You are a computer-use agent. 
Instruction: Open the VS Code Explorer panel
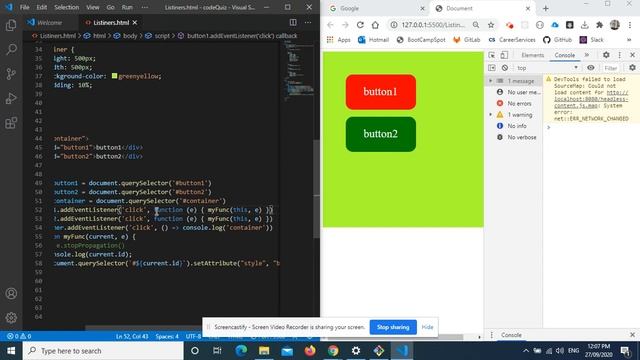[x=11, y=25]
